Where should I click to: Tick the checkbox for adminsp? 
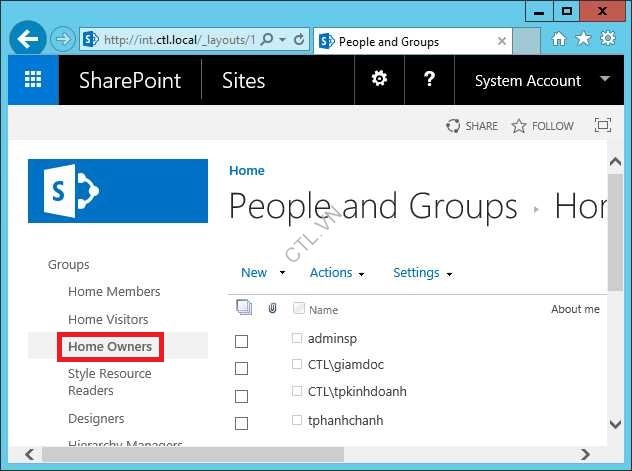241,341
